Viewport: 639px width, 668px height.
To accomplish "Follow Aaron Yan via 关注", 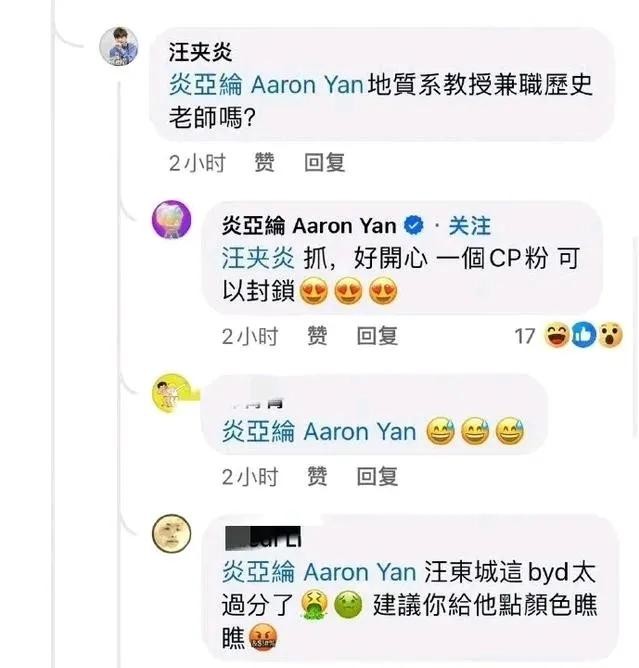I will pos(469,226).
